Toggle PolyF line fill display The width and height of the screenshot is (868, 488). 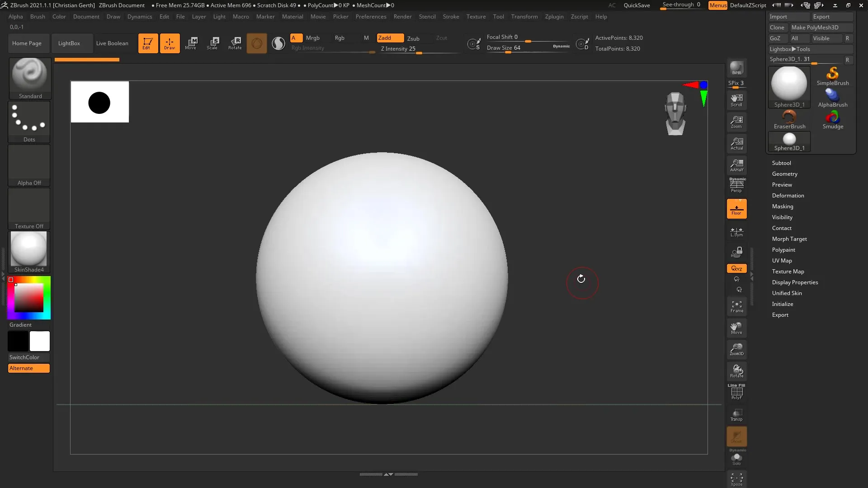736,392
